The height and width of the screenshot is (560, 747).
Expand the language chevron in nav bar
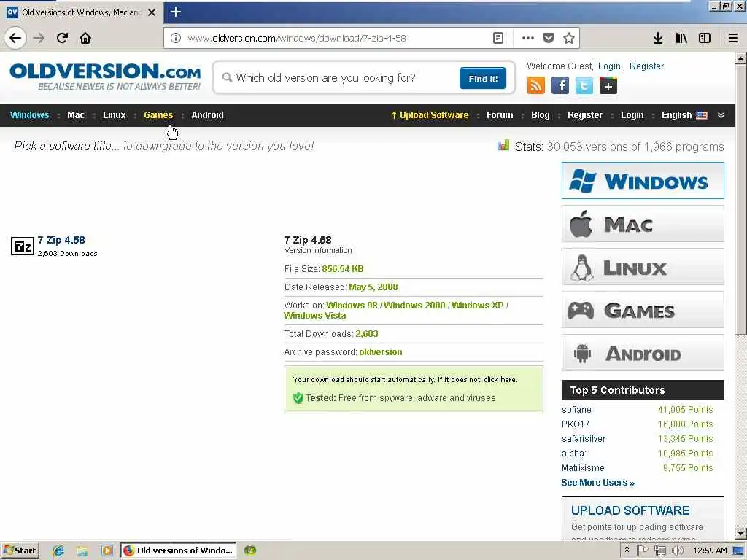[721, 115]
